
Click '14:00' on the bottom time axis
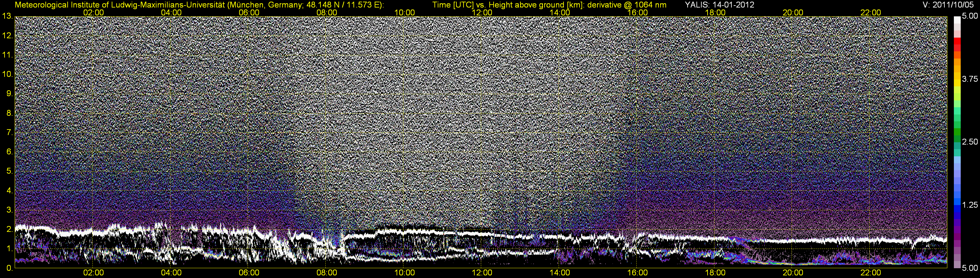coord(560,273)
